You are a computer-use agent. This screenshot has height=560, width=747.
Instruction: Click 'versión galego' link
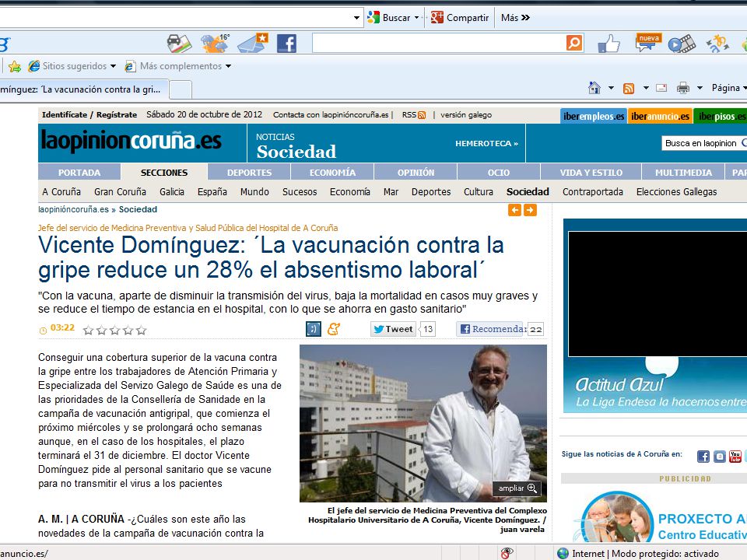[x=466, y=115]
